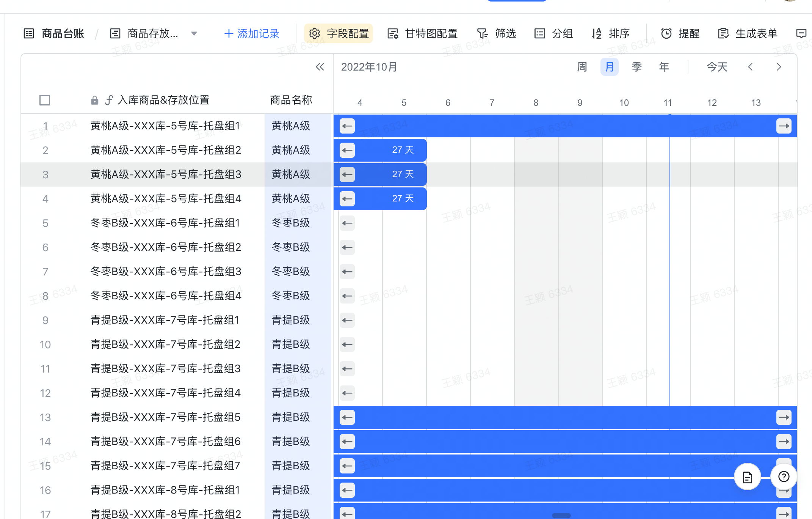Open the floating help question icon
This screenshot has width=812, height=519.
coord(784,477)
